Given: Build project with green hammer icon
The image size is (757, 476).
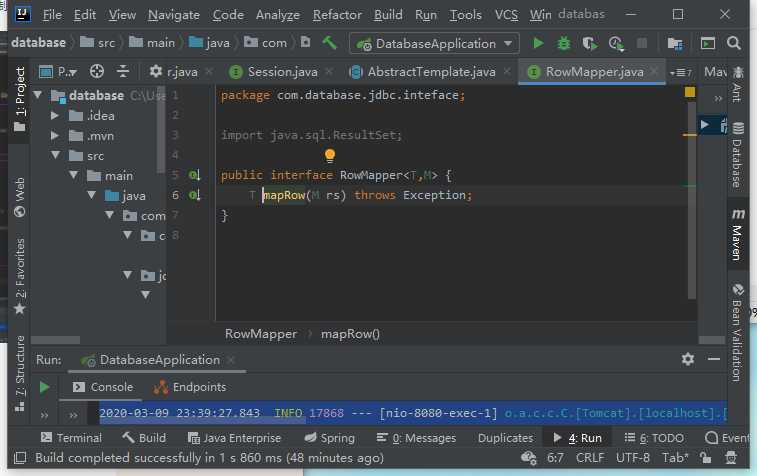Looking at the screenshot, I should tap(330, 43).
